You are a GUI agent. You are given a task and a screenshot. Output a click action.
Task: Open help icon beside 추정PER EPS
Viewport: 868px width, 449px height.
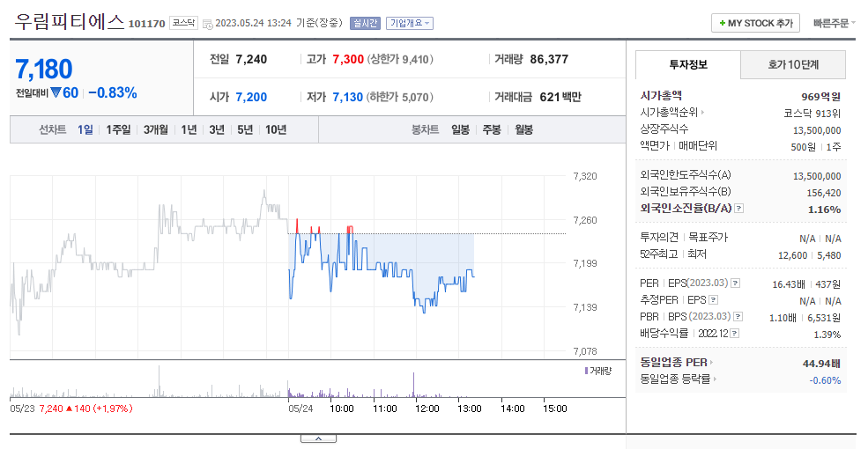tap(714, 299)
